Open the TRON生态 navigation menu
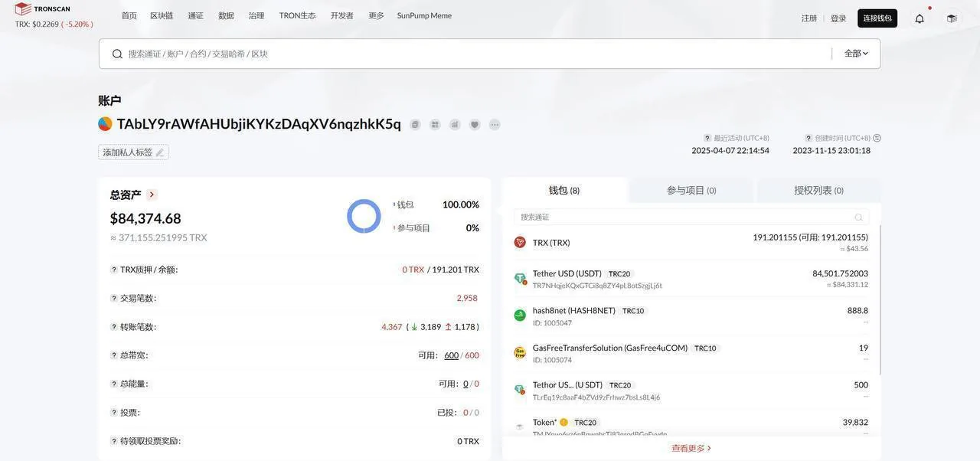 coord(297,15)
